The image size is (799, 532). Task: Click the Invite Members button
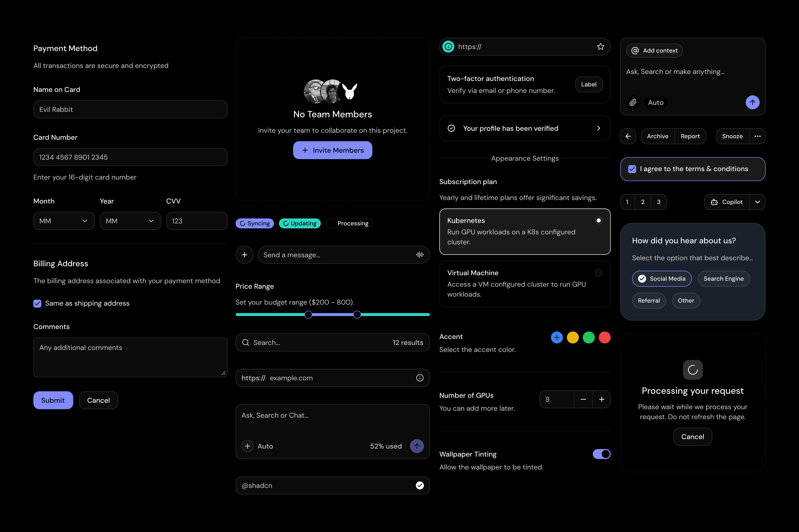(333, 150)
